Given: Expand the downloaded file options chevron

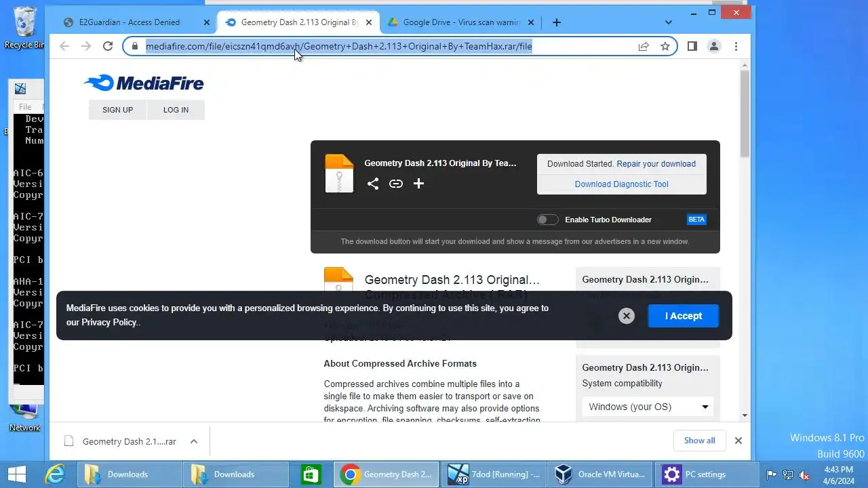Looking at the screenshot, I should (193, 441).
